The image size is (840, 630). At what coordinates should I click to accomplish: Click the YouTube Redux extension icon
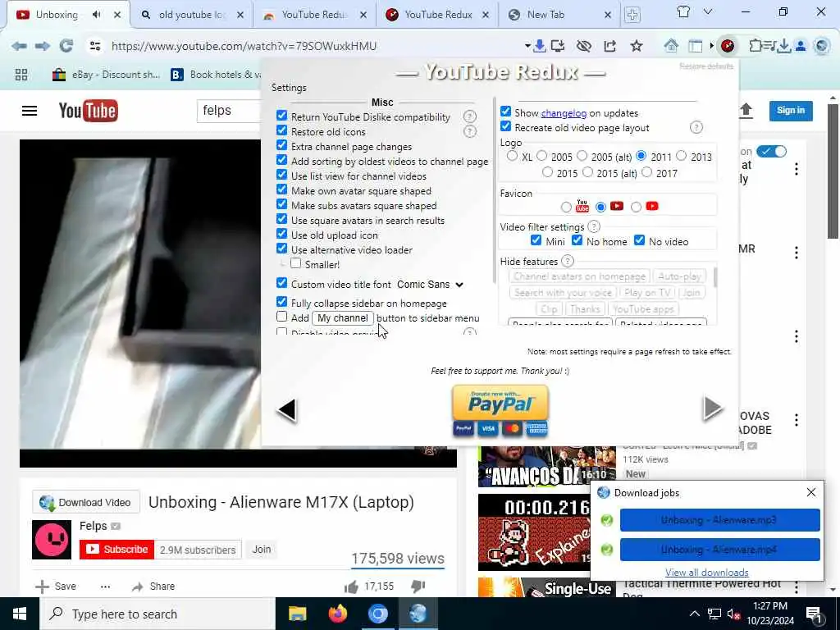728,46
